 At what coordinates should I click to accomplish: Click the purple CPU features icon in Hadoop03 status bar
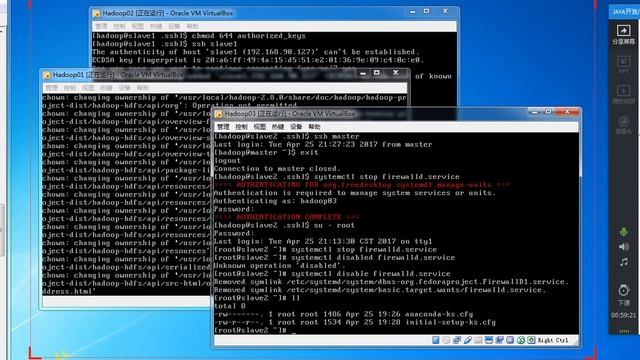(x=510, y=340)
